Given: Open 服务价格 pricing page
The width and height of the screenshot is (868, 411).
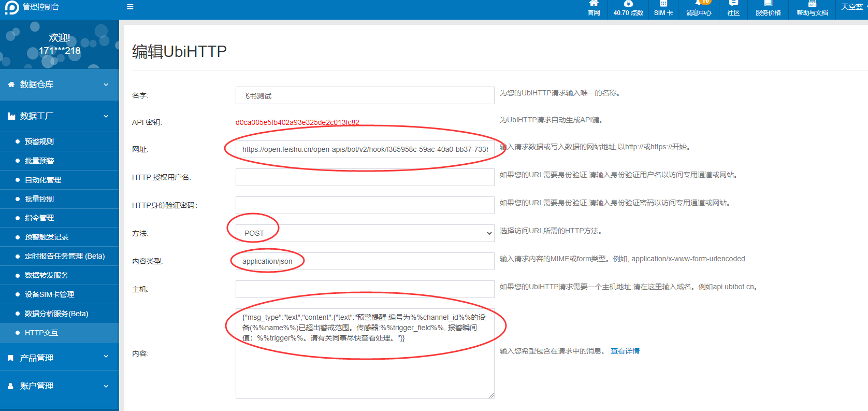Looking at the screenshot, I should (x=768, y=9).
